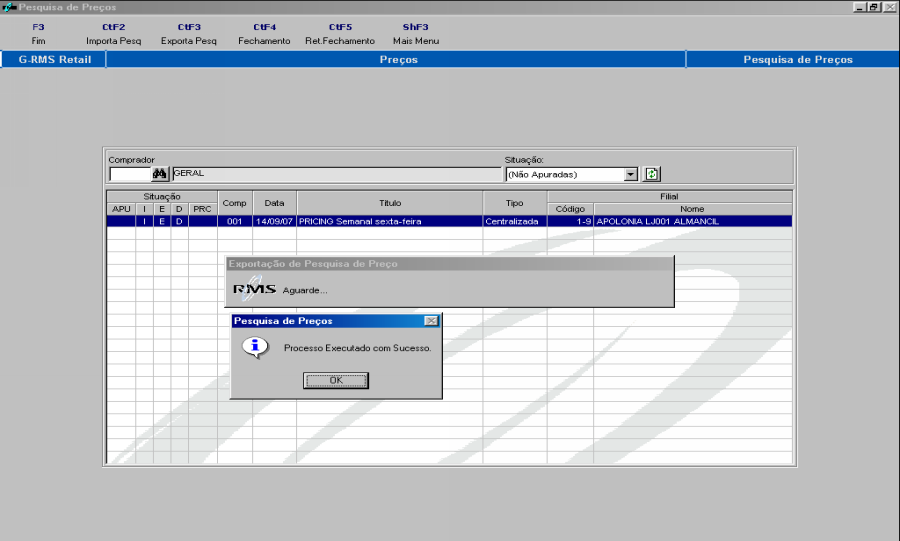
Task: Select CtF4 Fechamento menu item
Action: (265, 34)
